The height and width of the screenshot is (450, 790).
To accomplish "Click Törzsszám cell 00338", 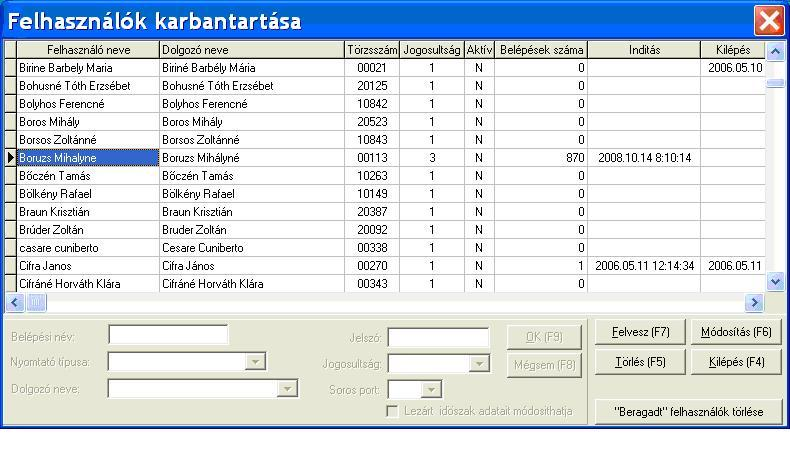I will 372,248.
